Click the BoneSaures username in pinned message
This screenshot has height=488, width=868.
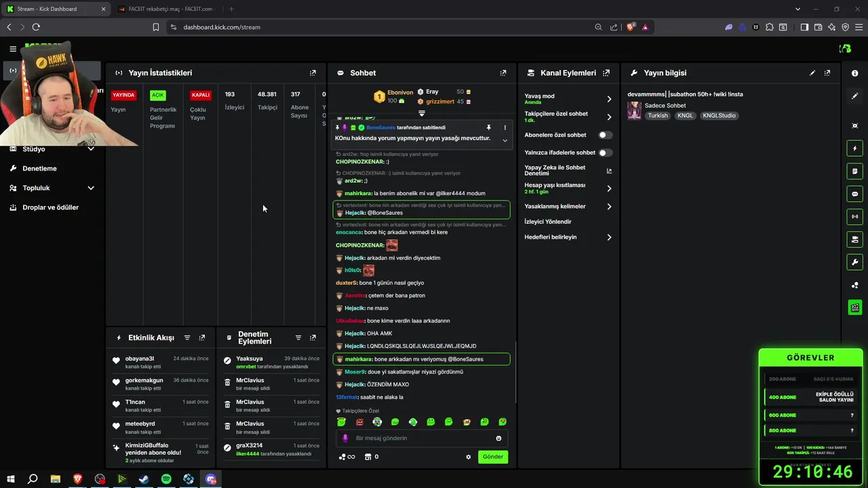coord(380,127)
